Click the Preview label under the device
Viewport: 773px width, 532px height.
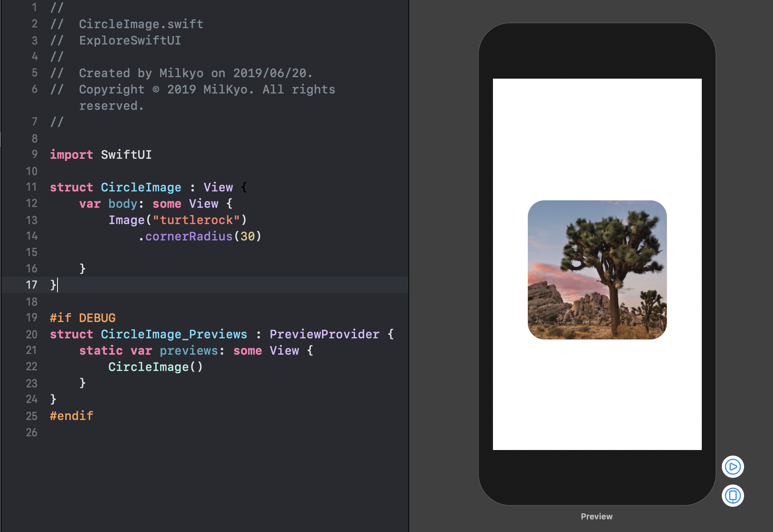(596, 516)
